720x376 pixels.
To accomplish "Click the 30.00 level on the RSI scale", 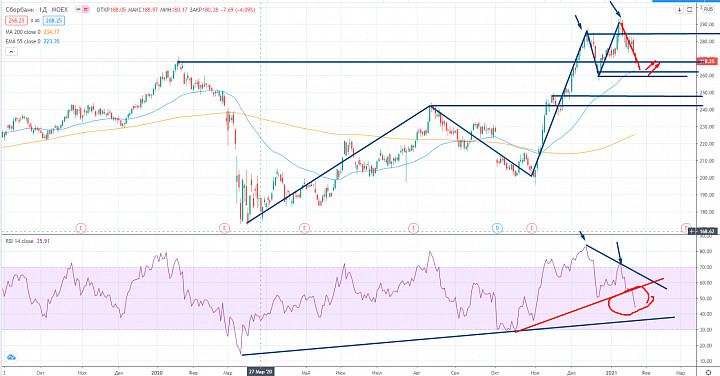I will pyautogui.click(x=707, y=330).
